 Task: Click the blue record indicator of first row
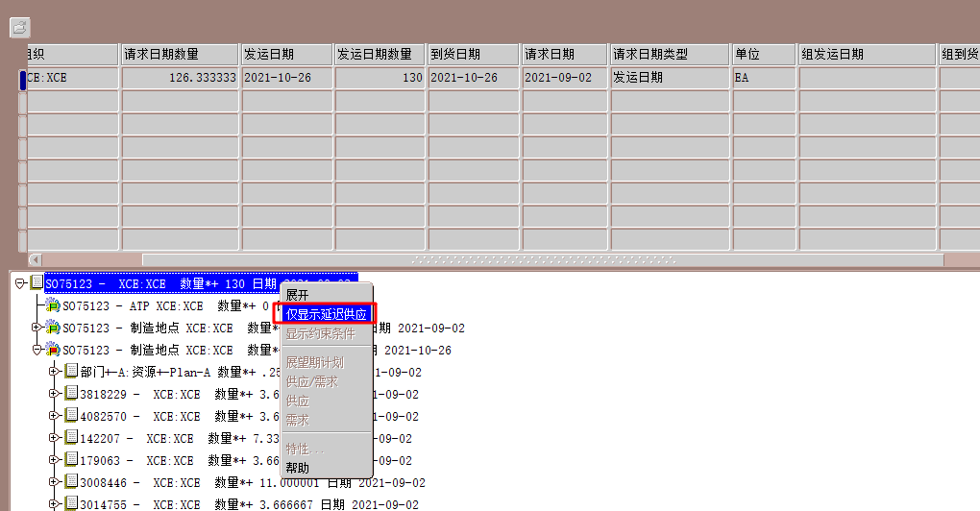click(x=23, y=80)
